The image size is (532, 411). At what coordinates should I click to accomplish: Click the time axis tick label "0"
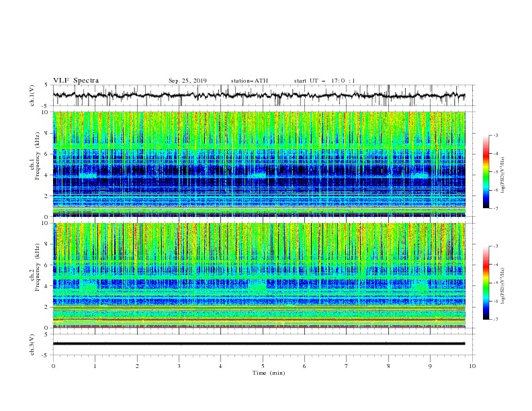coord(53,366)
